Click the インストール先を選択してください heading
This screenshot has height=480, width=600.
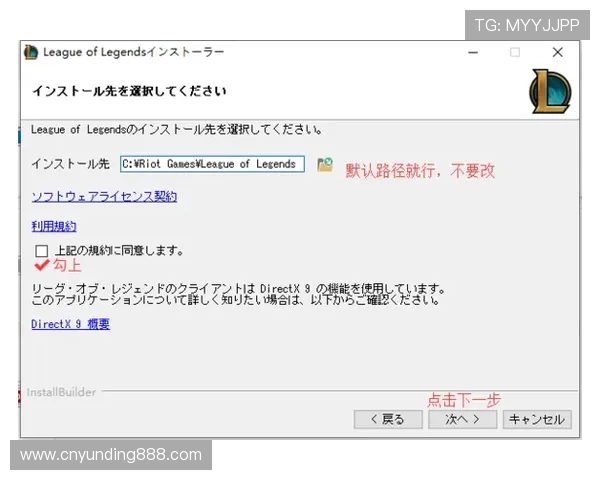129,91
